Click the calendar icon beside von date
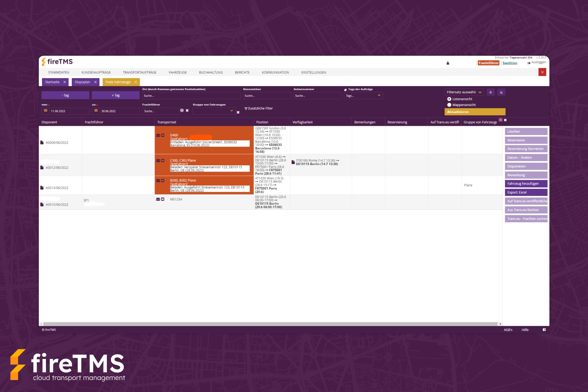588x392 pixels. tap(46, 111)
